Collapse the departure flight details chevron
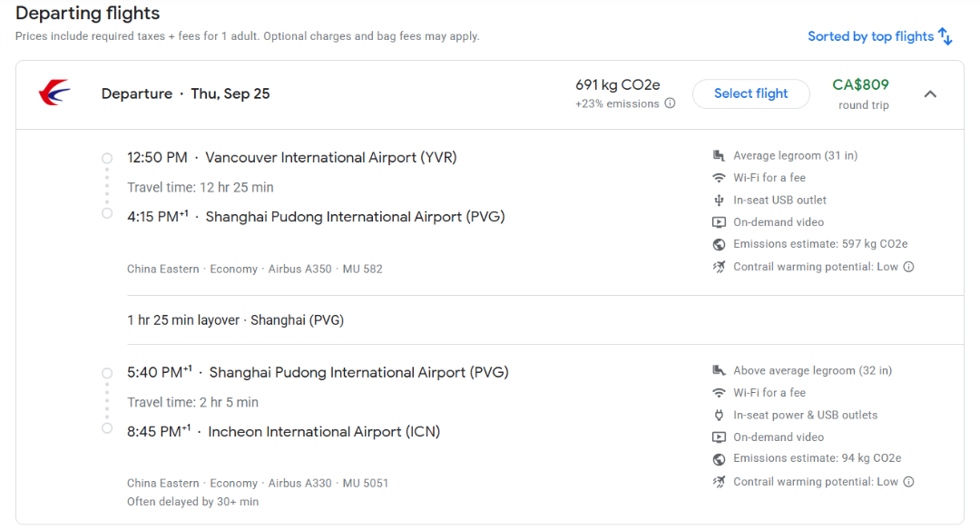 tap(930, 93)
